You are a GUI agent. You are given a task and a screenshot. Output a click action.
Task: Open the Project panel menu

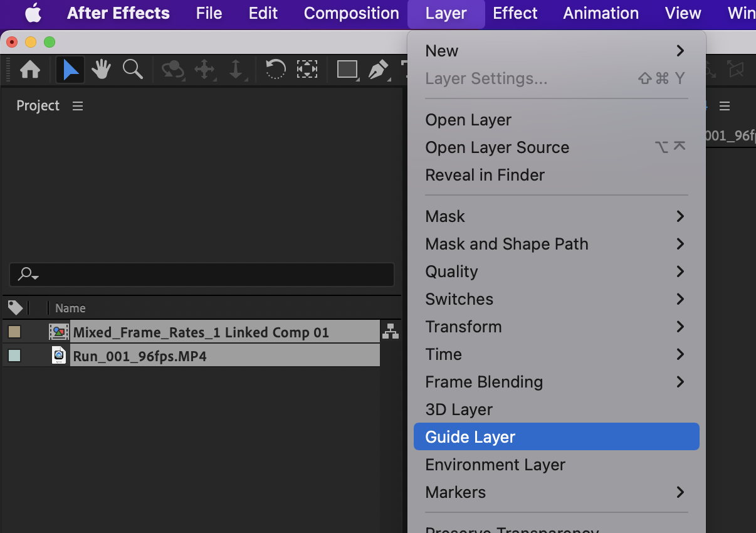pos(77,105)
